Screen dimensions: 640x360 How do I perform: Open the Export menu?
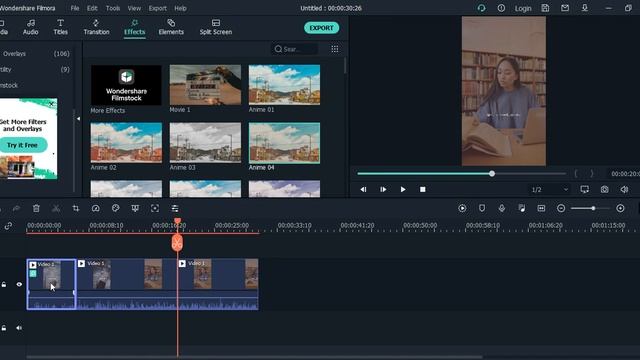(158, 8)
